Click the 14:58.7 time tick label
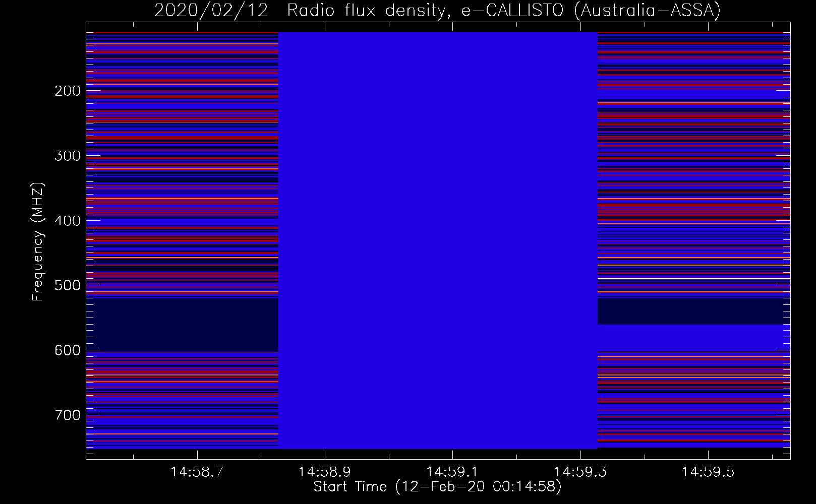Screen dimensions: 816x504 (197, 472)
